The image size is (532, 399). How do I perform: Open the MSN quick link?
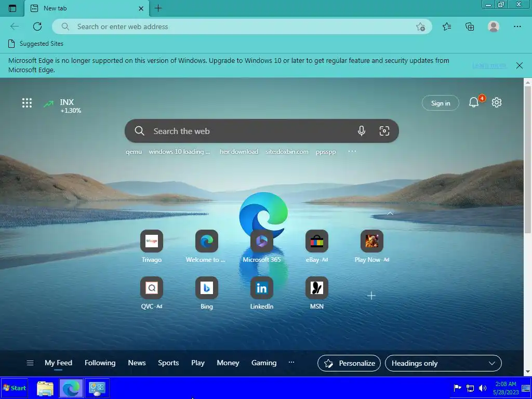(316, 294)
